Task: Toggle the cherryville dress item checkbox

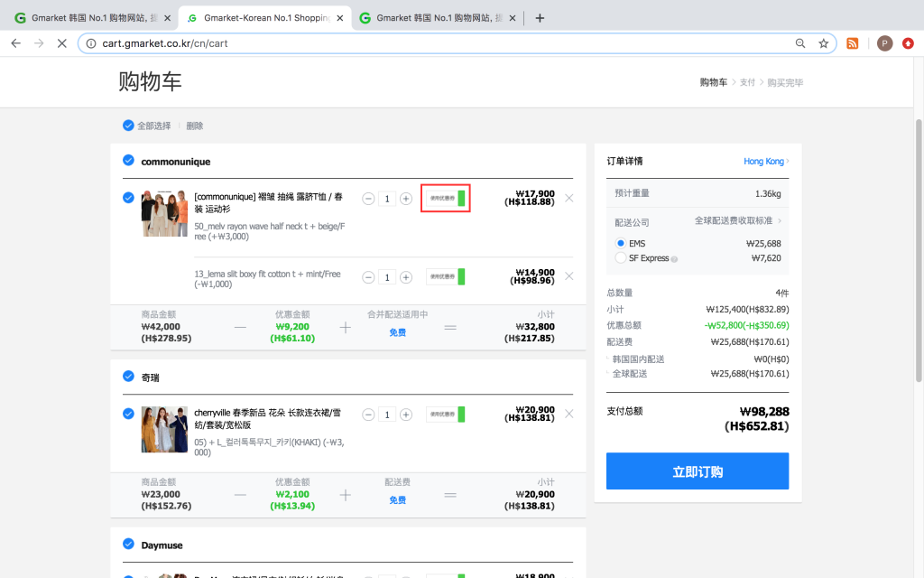Action: pyautogui.click(x=128, y=414)
